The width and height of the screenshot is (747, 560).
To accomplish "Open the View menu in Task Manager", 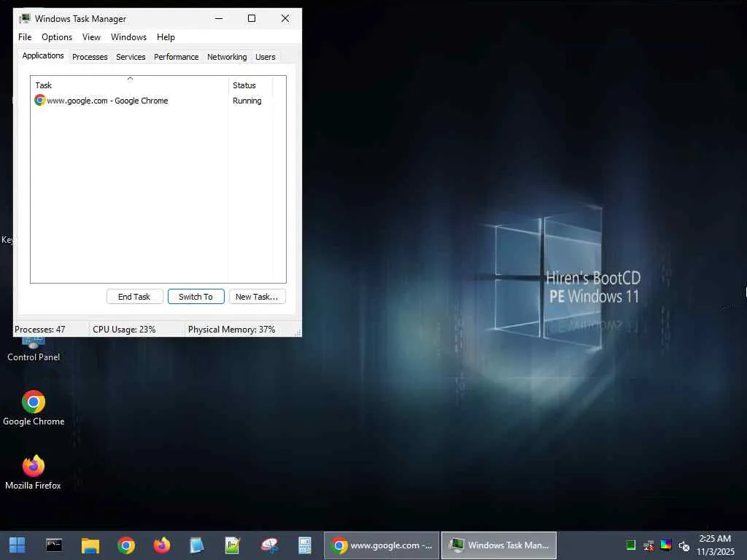I will pos(91,37).
